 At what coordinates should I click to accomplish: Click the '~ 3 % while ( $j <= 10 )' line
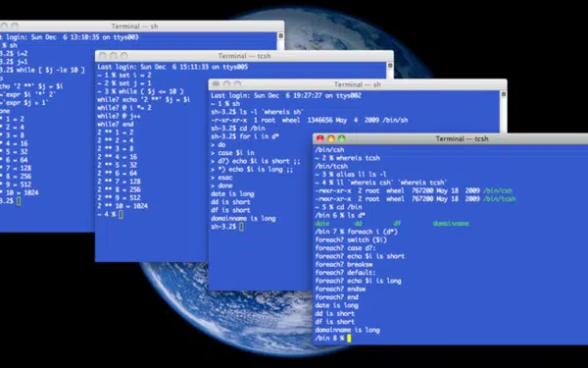tap(140, 91)
